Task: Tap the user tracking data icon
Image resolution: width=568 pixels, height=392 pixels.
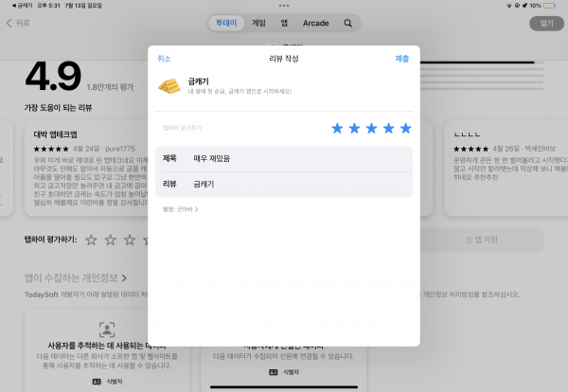Action: tap(107, 330)
